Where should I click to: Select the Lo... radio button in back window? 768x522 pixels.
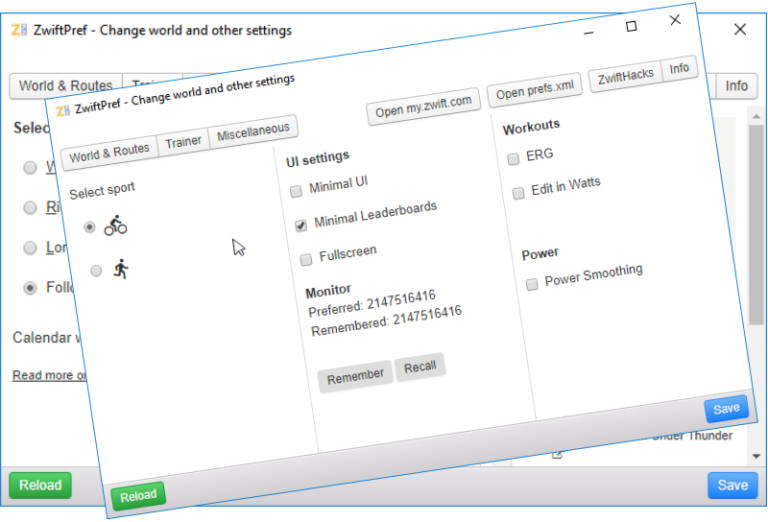click(30, 248)
